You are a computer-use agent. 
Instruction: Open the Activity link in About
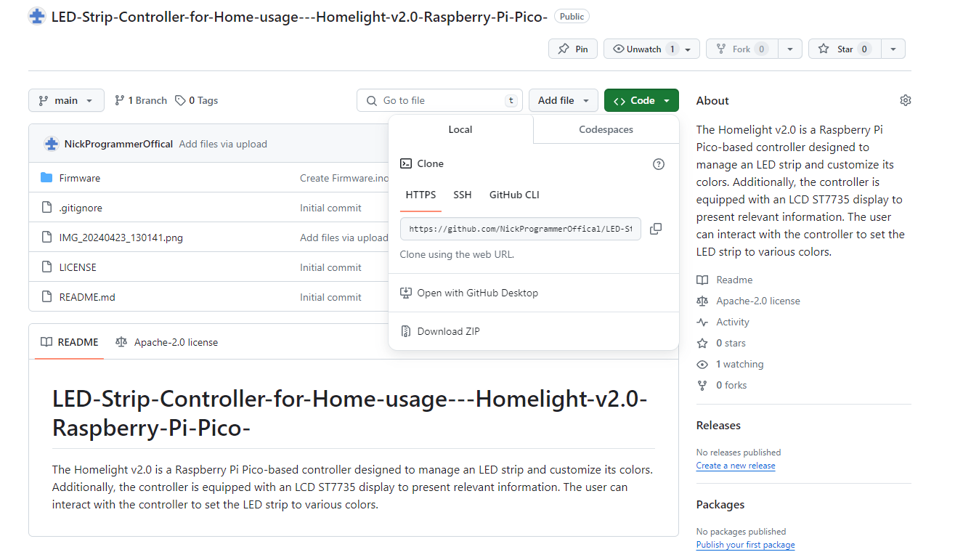[733, 322]
